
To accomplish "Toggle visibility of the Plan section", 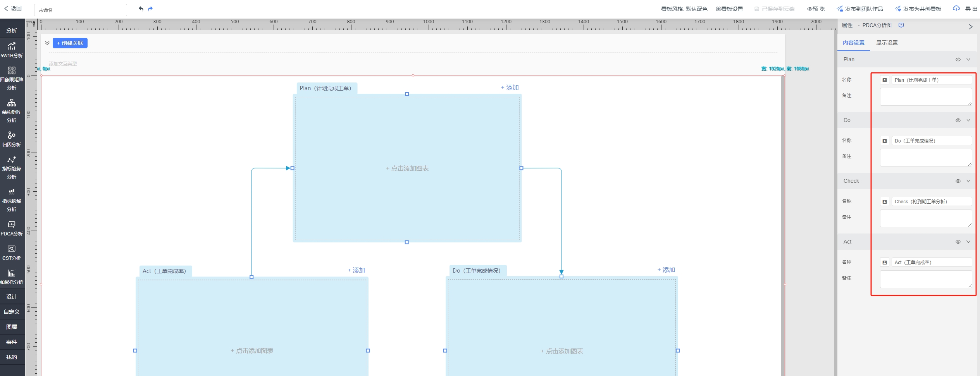I will (x=958, y=60).
